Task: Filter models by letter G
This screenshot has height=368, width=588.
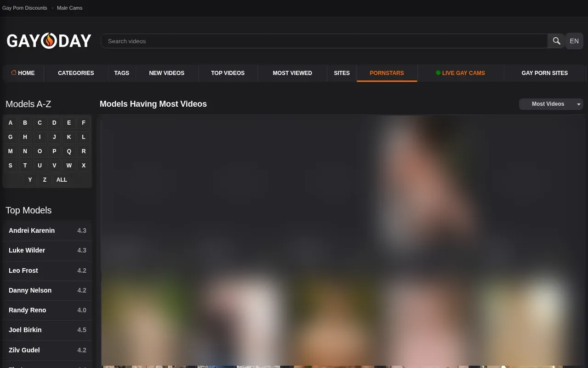Action: pos(11,137)
